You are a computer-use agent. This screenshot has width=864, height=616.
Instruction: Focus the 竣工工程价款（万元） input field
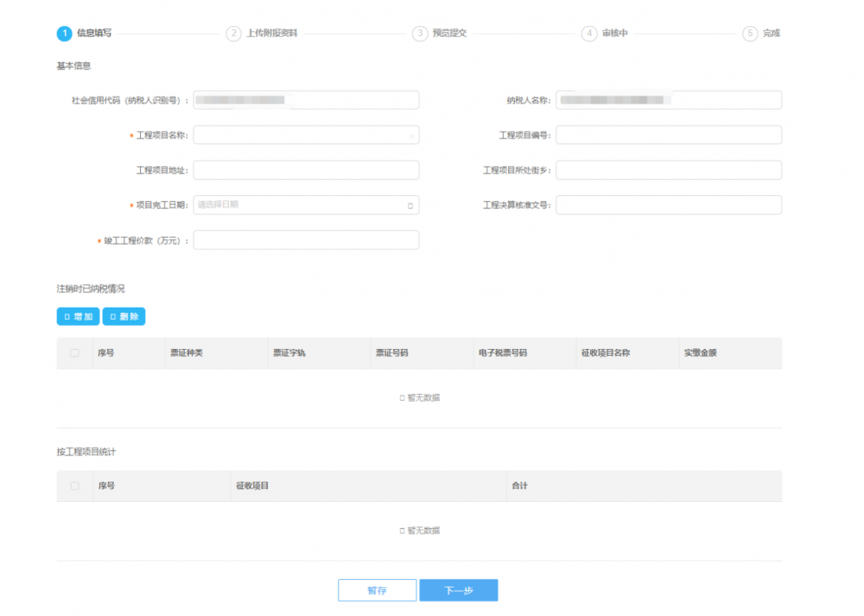[x=306, y=240]
